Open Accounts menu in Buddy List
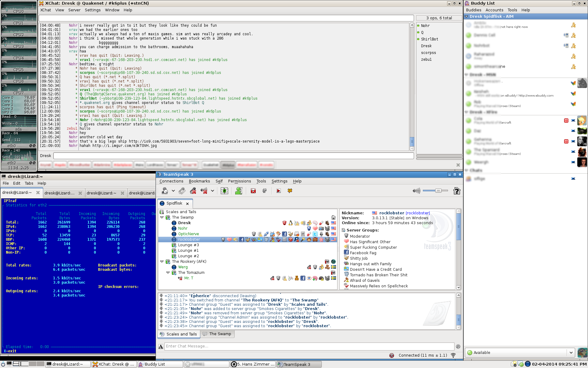This screenshot has height=368, width=588. (x=494, y=10)
